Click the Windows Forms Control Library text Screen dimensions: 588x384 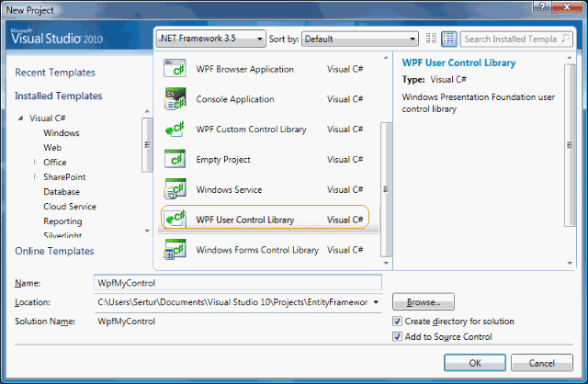click(257, 250)
